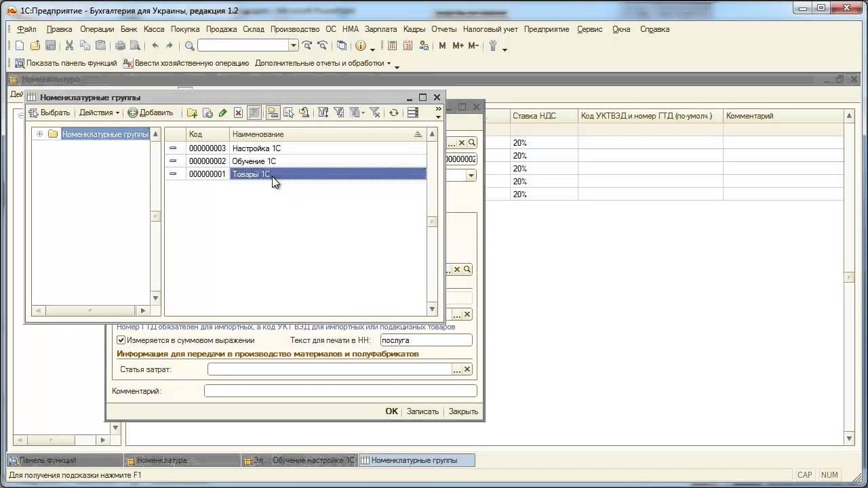The height and width of the screenshot is (488, 868).
Task: Open dropdown arrow behind group window
Action: click(x=471, y=175)
